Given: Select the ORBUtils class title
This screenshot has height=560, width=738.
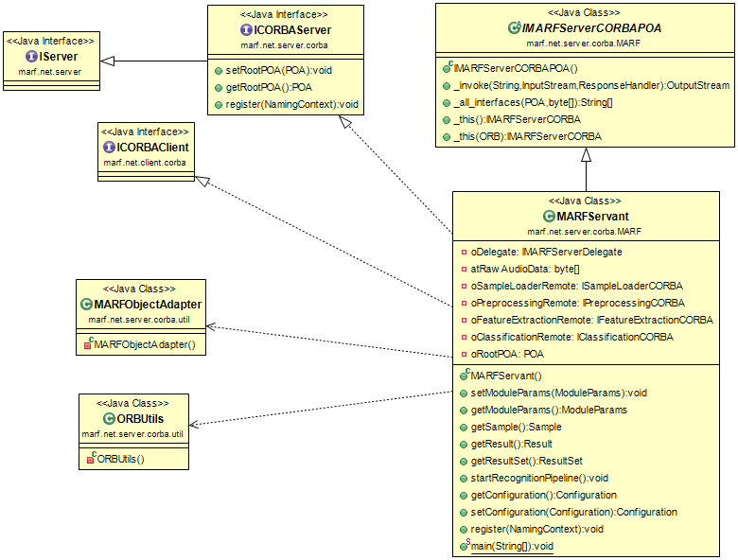Looking at the screenshot, I should pyautogui.click(x=140, y=419).
